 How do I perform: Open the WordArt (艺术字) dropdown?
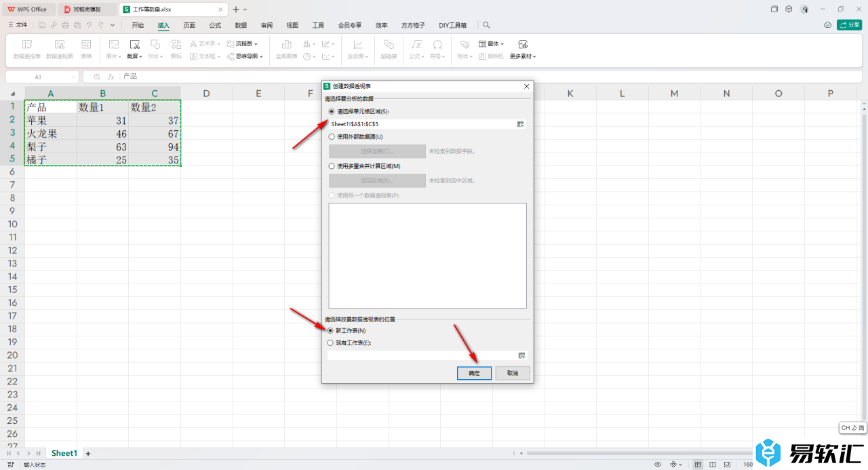(205, 43)
